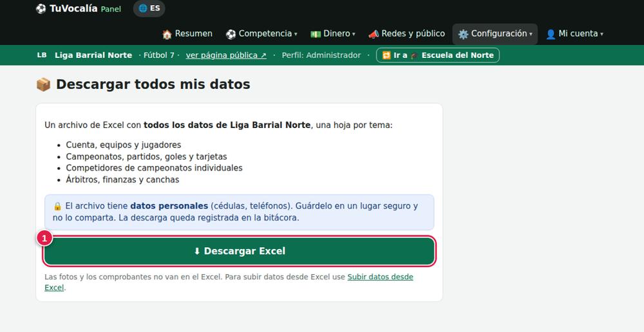This screenshot has width=644, height=332.
Task: Click the gear icon beside Configuración
Action: pyautogui.click(x=463, y=34)
